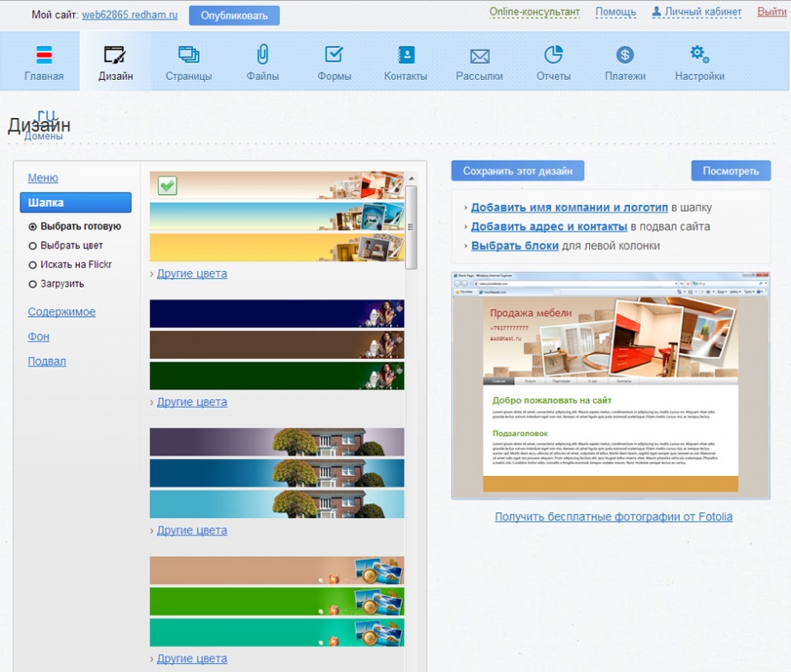Open the Главная section icon
Viewport: 791px width, 672px height.
(x=44, y=54)
